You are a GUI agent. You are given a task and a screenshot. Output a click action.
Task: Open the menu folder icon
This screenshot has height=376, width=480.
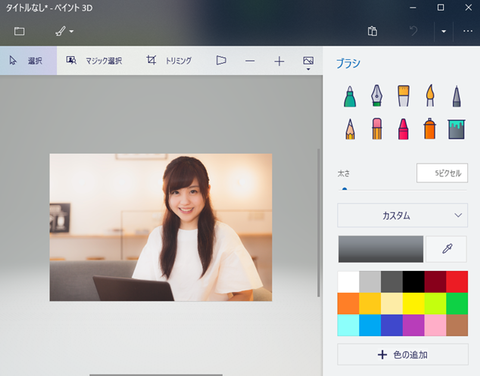pos(19,31)
